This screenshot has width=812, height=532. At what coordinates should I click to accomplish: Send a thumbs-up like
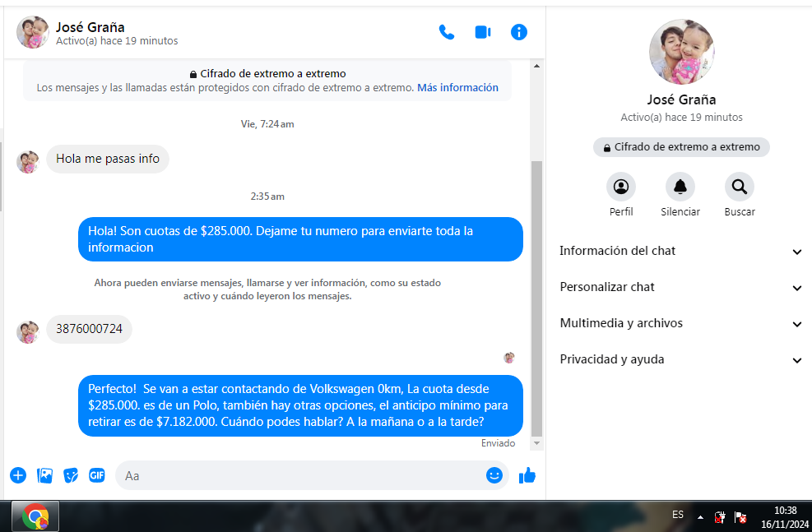527,475
